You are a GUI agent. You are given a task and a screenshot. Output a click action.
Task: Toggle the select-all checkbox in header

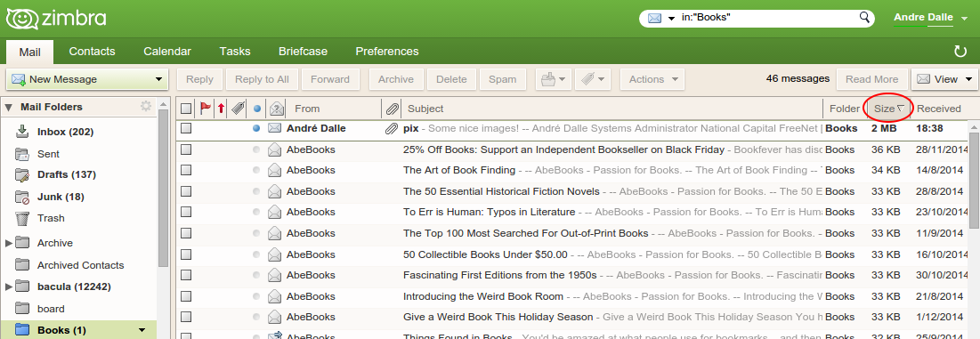(186, 109)
